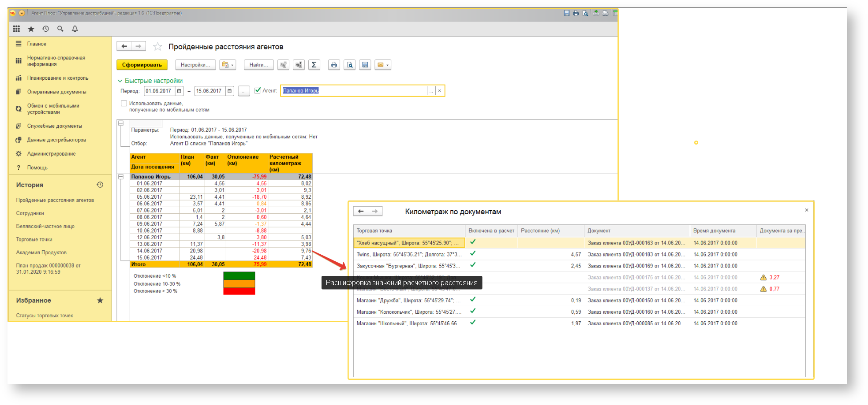Open Оперативные документы section
This screenshot has height=405, width=868.
click(56, 92)
